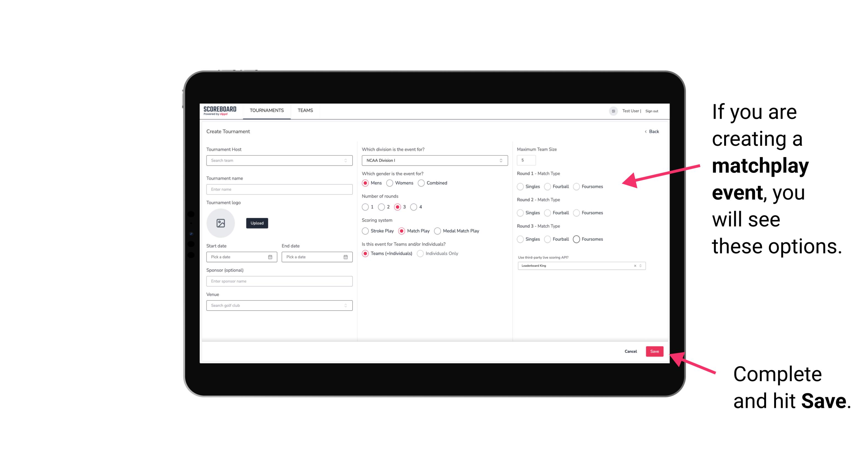This screenshot has width=868, height=467.
Task: Click the tournament logo upload icon
Action: (x=221, y=223)
